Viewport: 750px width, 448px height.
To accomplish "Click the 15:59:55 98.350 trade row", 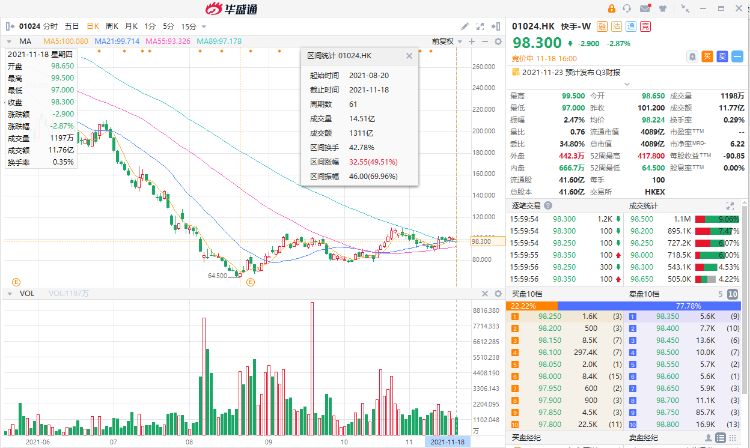I will [x=565, y=255].
